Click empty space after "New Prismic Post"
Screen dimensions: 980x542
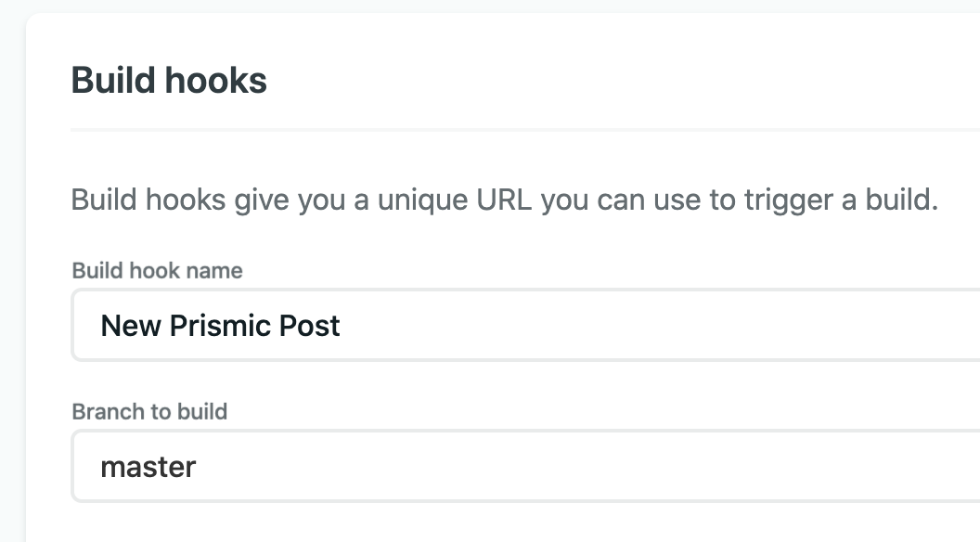(650, 326)
